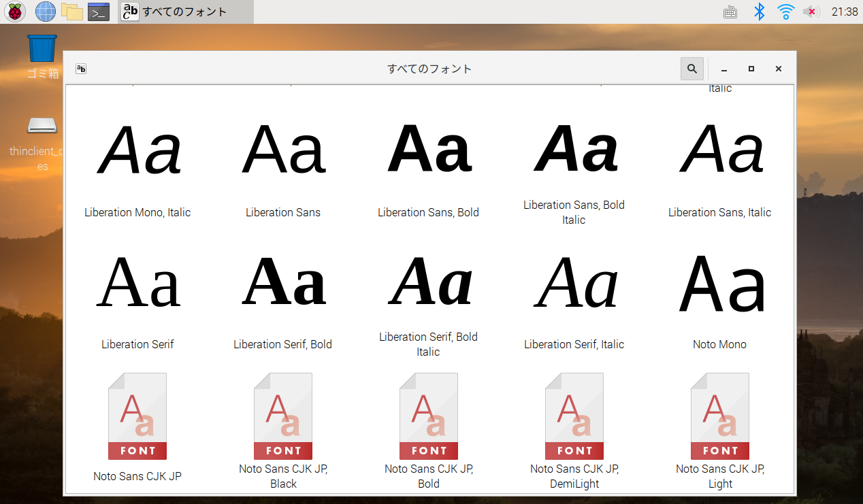The image size is (863, 504).
Task: Click the font viewer icon in the title bar
Action: click(80, 69)
